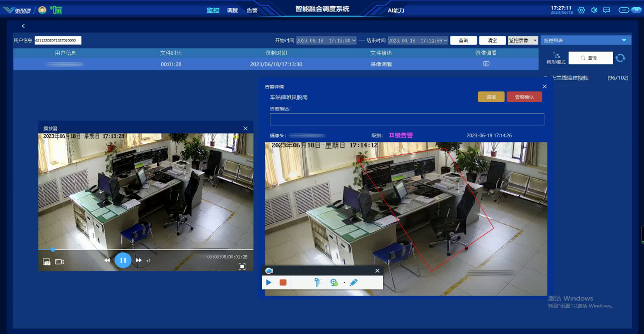
Task: Click the 告警确认 red button
Action: [x=524, y=97]
